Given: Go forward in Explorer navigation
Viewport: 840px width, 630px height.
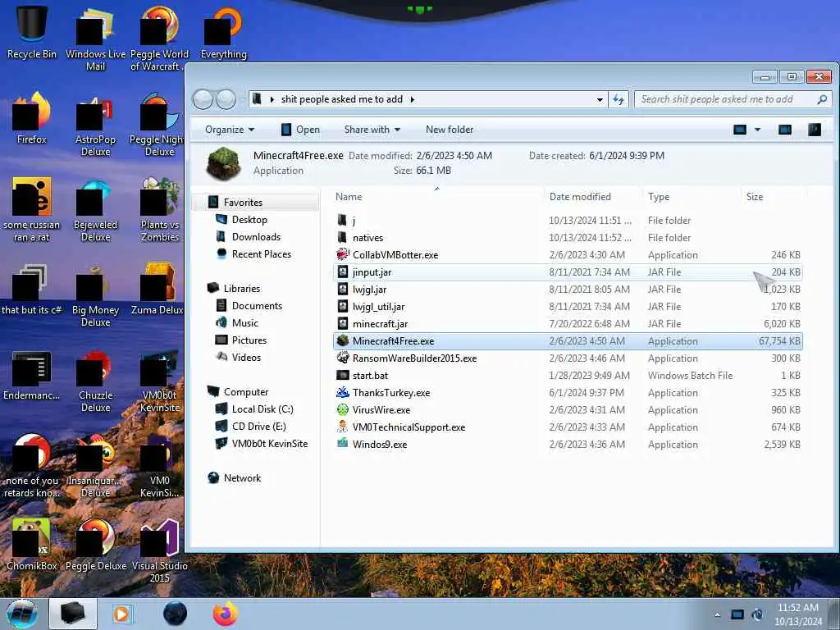Looking at the screenshot, I should click(226, 99).
